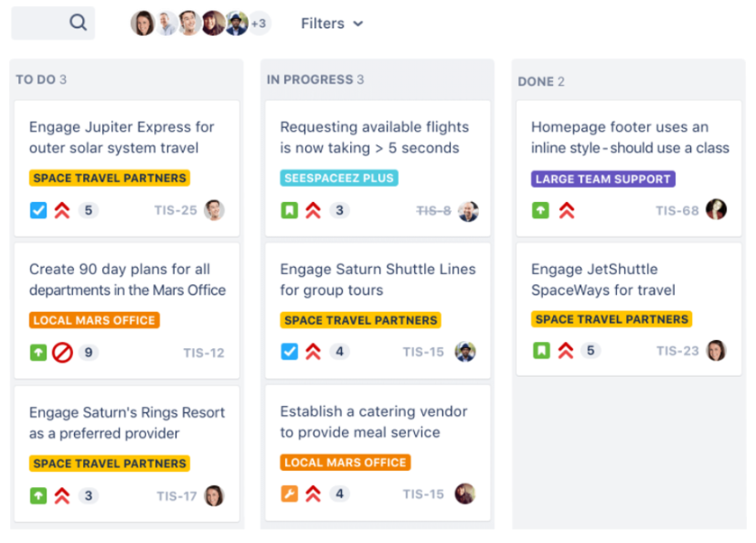The image size is (756, 543).
Task: Click the search input field
Action: tap(53, 23)
